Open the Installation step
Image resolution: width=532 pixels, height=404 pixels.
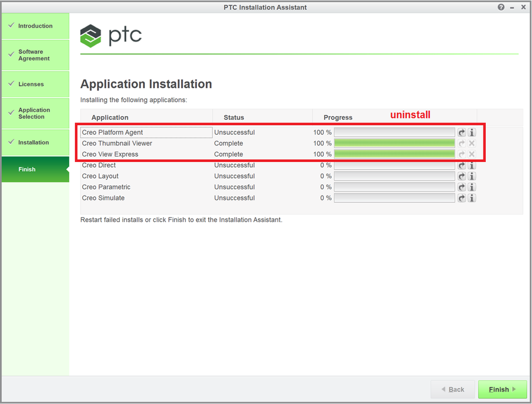(35, 142)
